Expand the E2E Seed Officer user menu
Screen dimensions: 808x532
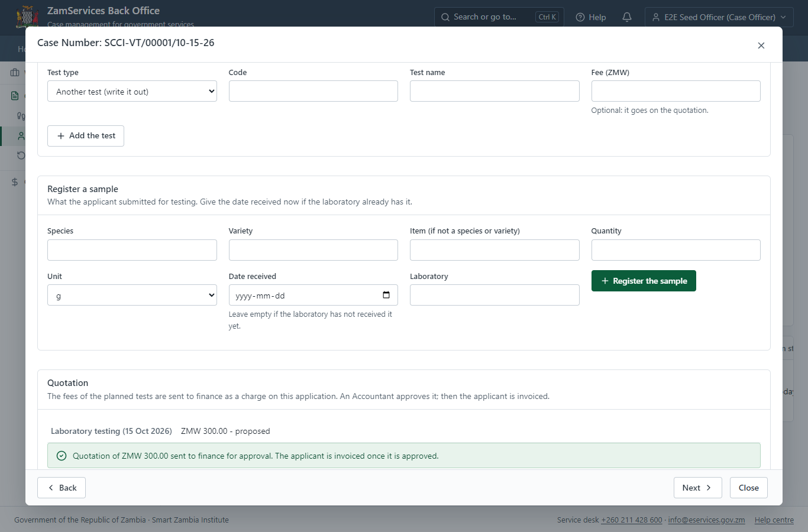[719, 17]
